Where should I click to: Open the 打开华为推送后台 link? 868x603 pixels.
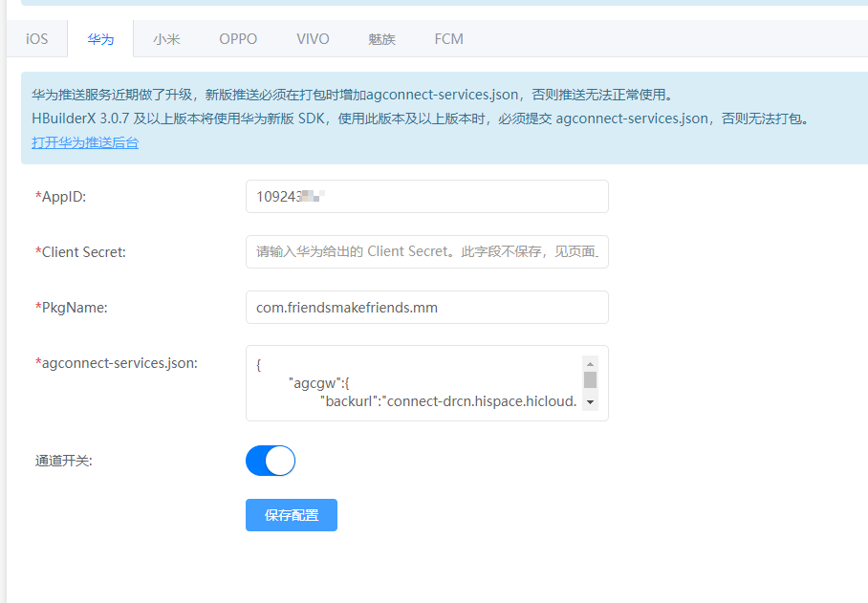(x=85, y=142)
